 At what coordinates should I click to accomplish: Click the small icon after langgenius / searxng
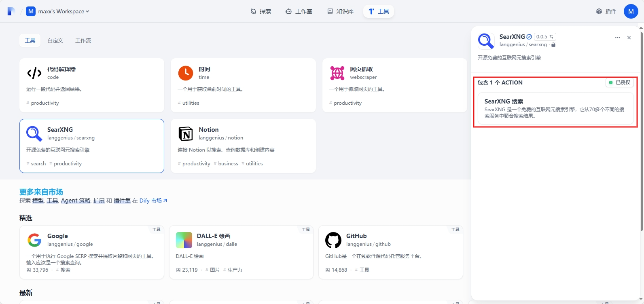(553, 44)
